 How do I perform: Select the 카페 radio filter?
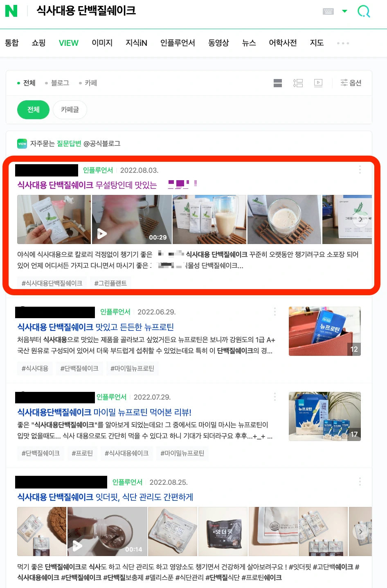tap(88, 83)
